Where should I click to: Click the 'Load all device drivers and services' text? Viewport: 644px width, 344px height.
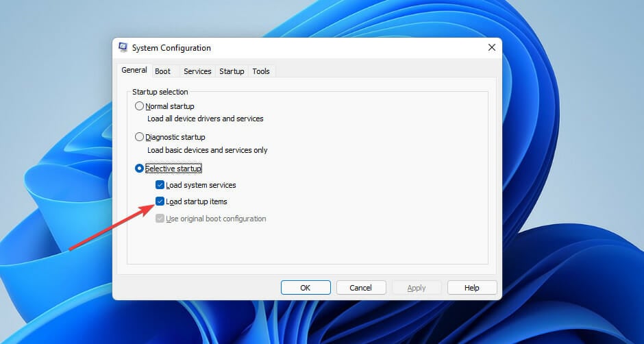pyautogui.click(x=206, y=119)
